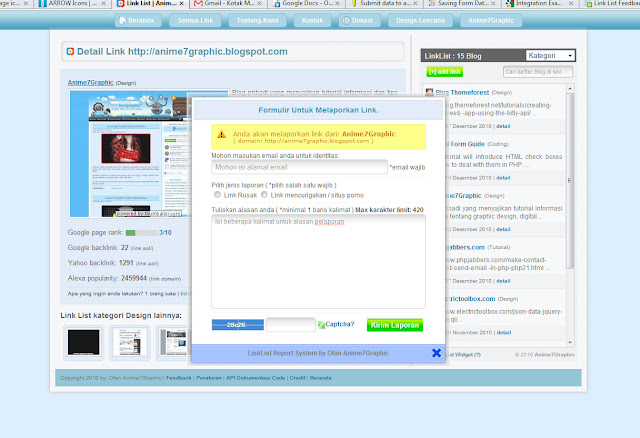This screenshot has width=640, height=438.
Task: Click the captcha answer input field
Action: click(291, 325)
